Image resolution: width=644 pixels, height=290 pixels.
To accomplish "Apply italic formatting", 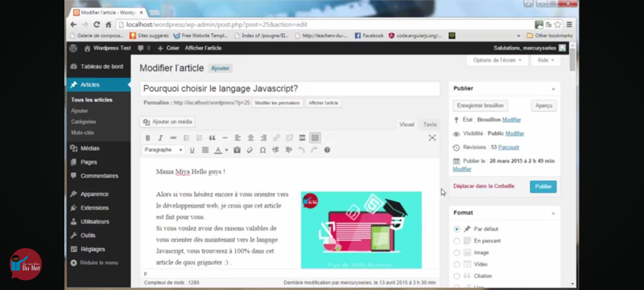I will tap(161, 138).
